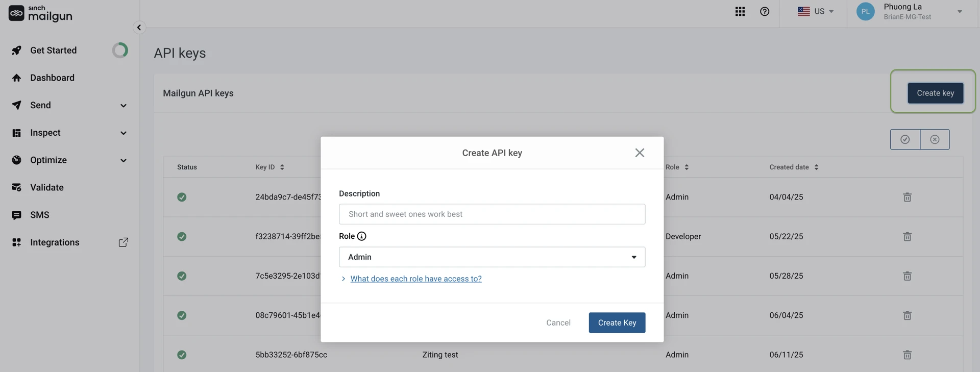Click key ID 5bb33252-6bf875cc
Screen dimensions: 980x372
(291, 355)
